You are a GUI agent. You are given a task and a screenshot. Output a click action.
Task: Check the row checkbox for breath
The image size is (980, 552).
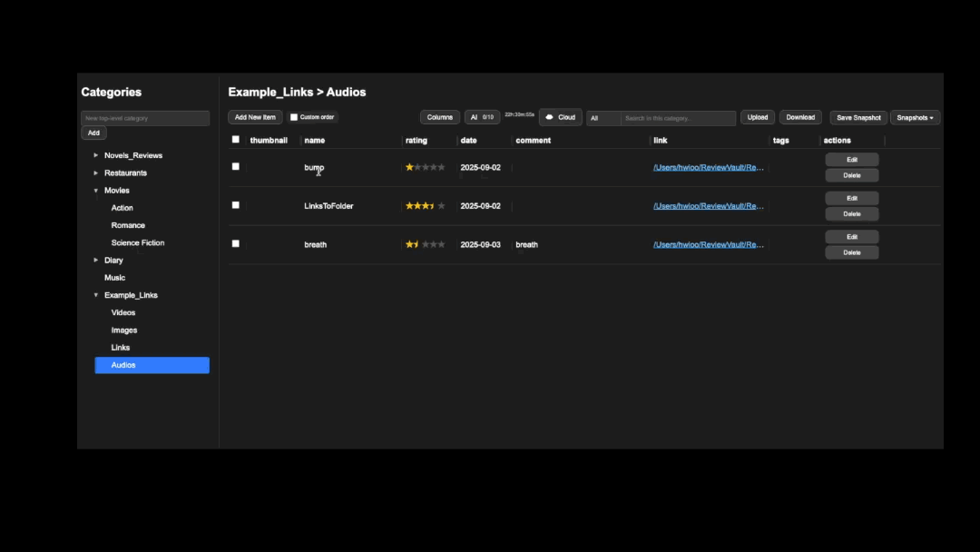[235, 243]
